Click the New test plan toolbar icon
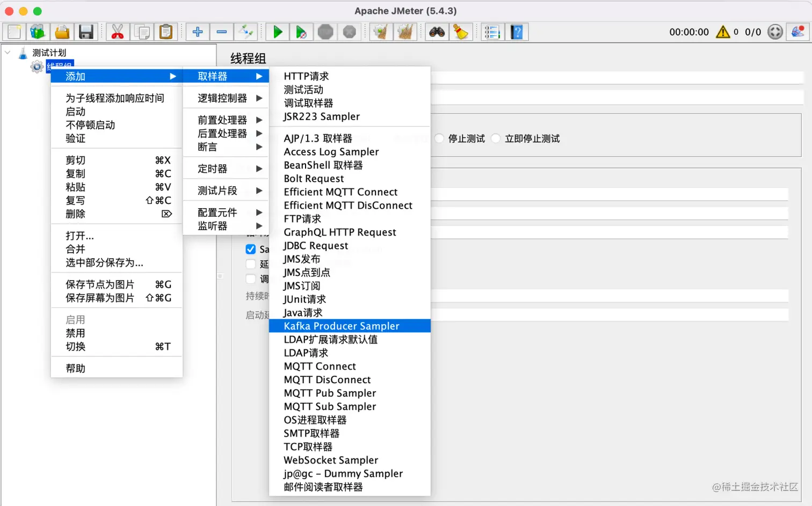This screenshot has height=506, width=812. pyautogui.click(x=15, y=32)
